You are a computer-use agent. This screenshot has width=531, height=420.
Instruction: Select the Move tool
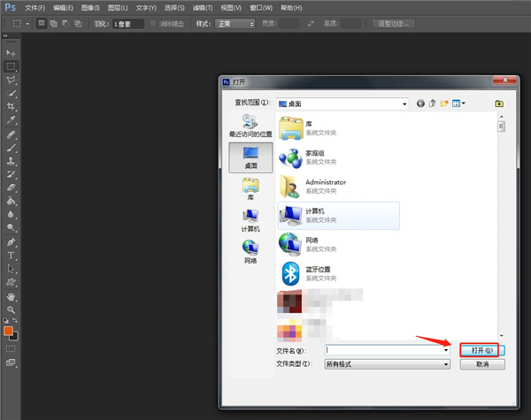click(12, 53)
